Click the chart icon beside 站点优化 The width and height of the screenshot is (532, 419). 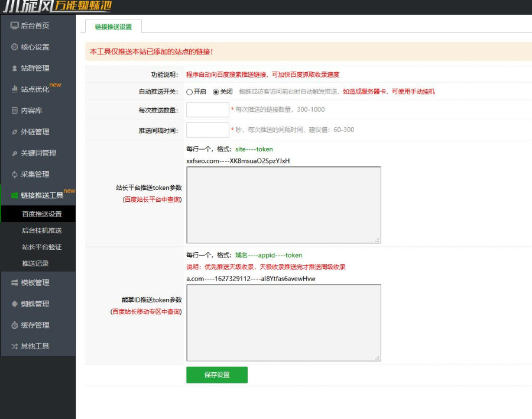[x=15, y=89]
